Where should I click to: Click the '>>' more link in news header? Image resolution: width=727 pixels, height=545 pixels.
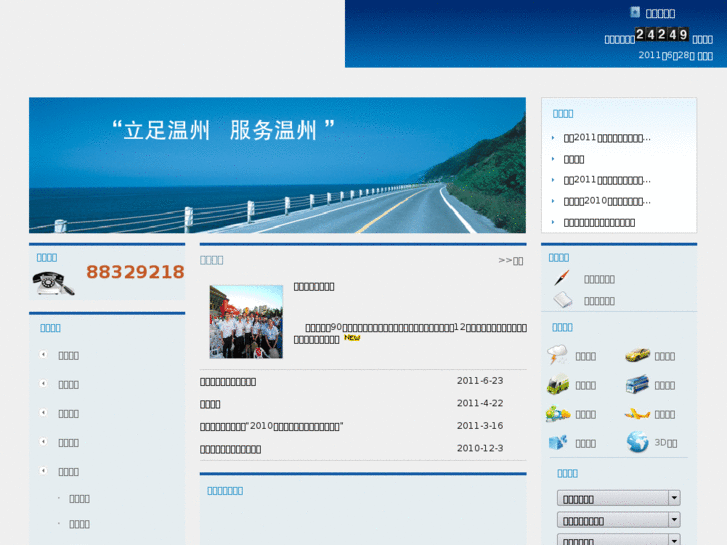click(x=510, y=261)
